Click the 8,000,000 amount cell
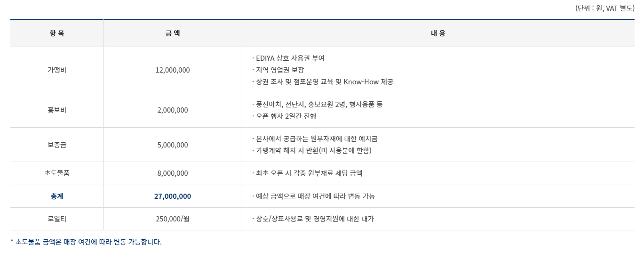644x253 pixels. (x=173, y=173)
